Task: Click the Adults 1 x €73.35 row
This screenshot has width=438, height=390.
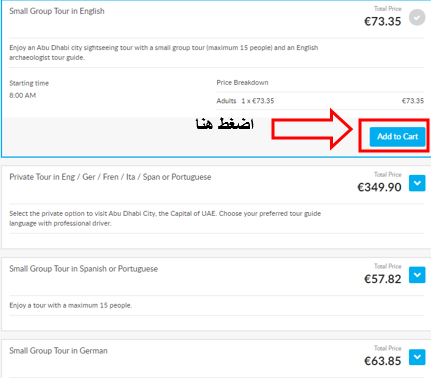Action: click(320, 101)
